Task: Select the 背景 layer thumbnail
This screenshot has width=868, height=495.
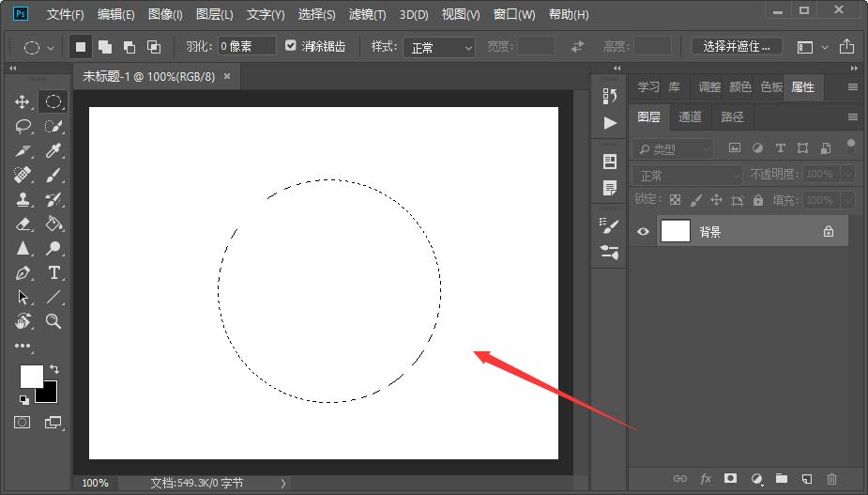Action: point(676,231)
